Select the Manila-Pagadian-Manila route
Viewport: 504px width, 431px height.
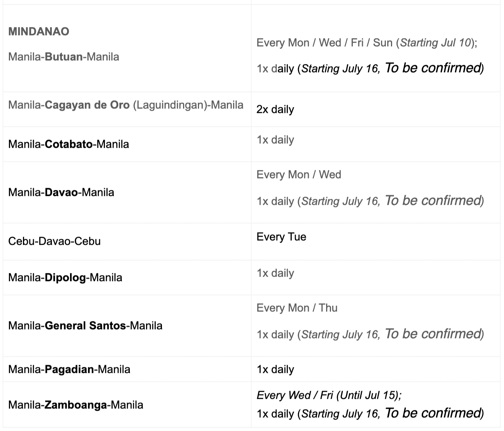69,369
